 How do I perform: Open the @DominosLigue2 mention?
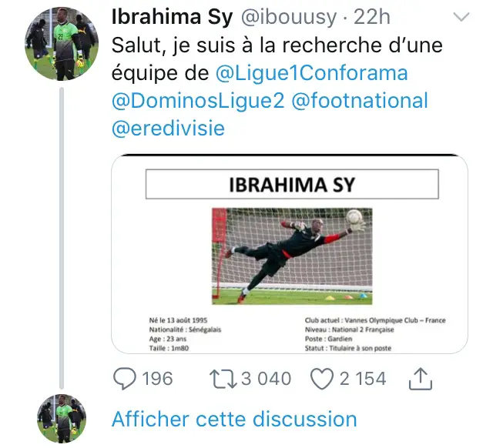click(198, 101)
